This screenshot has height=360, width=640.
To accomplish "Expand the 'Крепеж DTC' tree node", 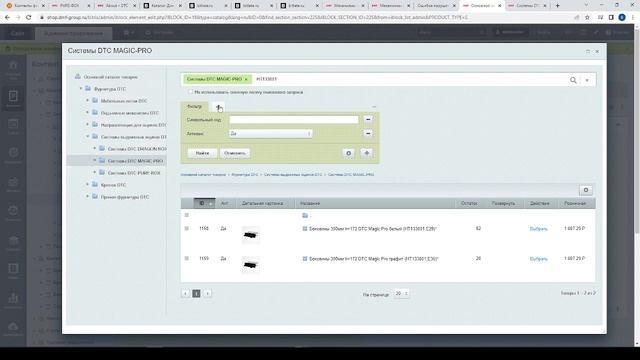I will 87,185.
